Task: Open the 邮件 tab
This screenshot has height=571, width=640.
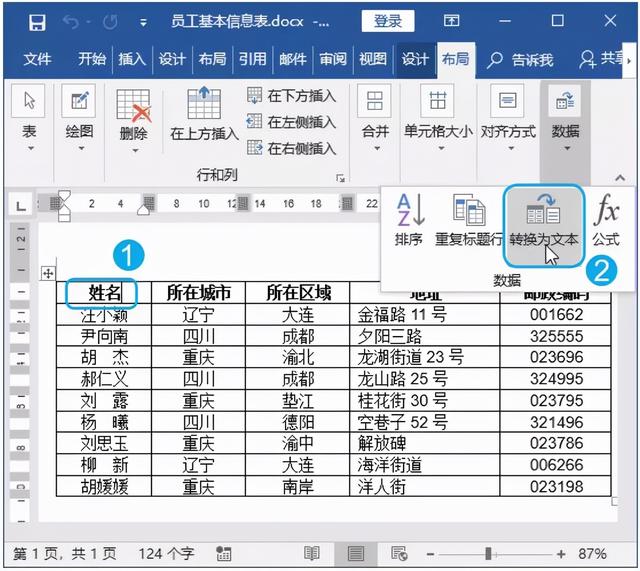Action: (292, 59)
